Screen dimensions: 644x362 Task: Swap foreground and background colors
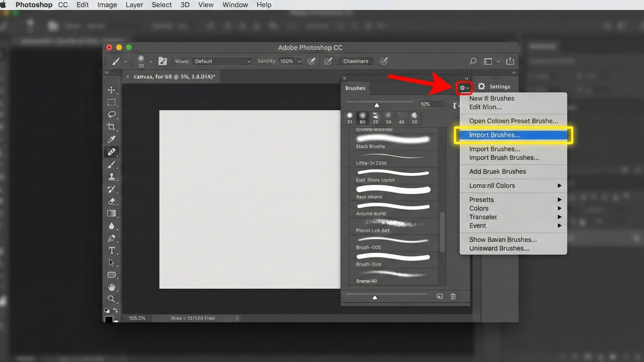click(x=115, y=310)
